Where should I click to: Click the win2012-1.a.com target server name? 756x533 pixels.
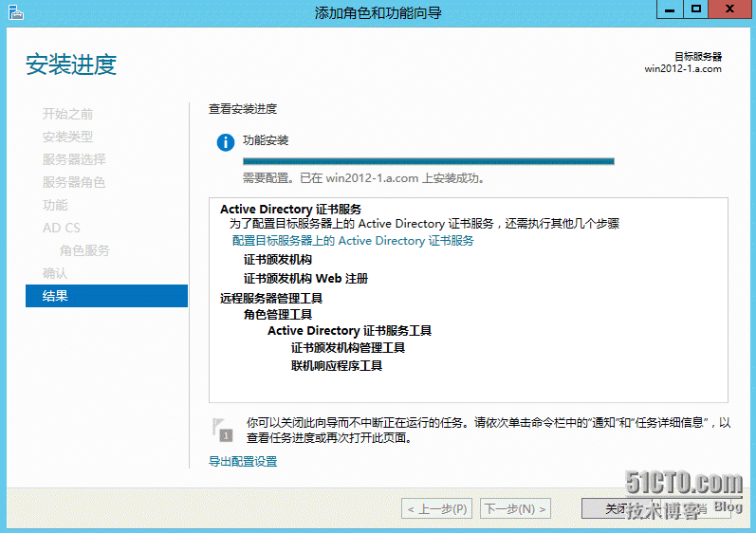point(683,68)
